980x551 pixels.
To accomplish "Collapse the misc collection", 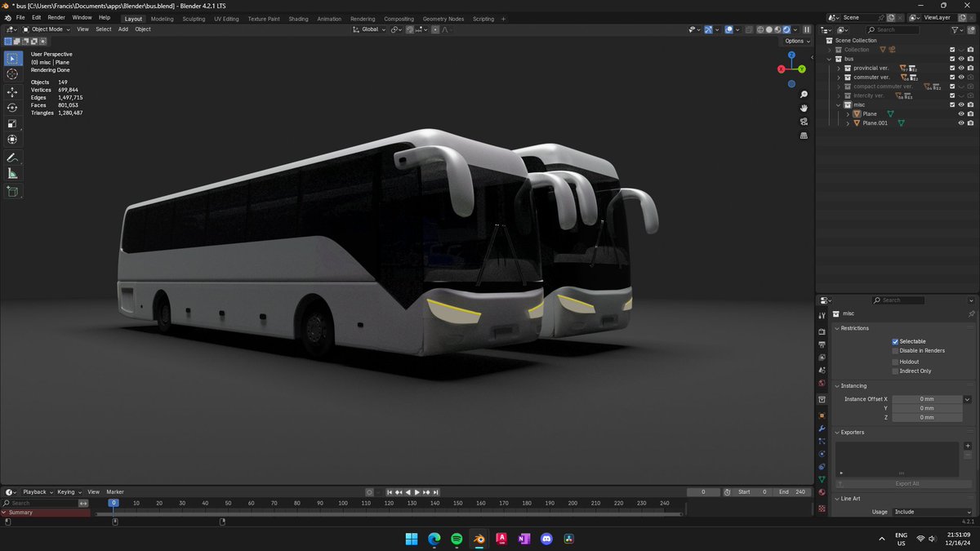I will [838, 104].
